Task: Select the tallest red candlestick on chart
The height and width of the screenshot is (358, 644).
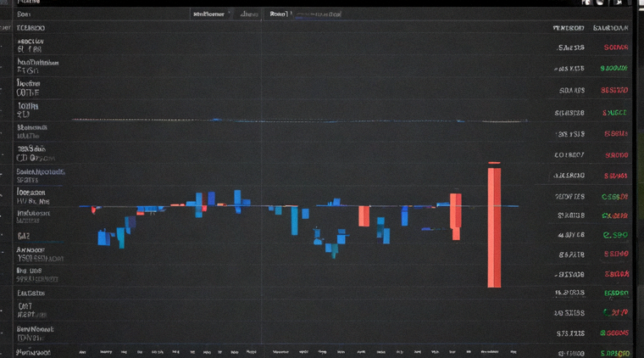Action: (494, 225)
